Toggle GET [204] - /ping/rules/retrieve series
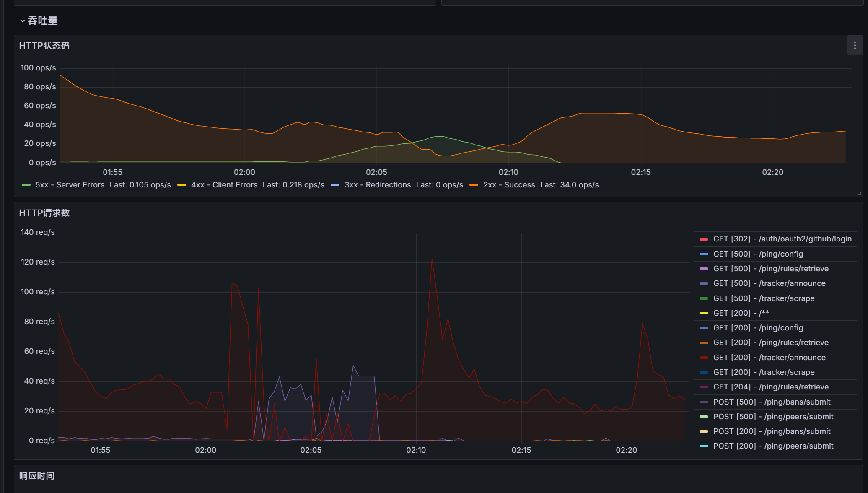 tap(770, 387)
